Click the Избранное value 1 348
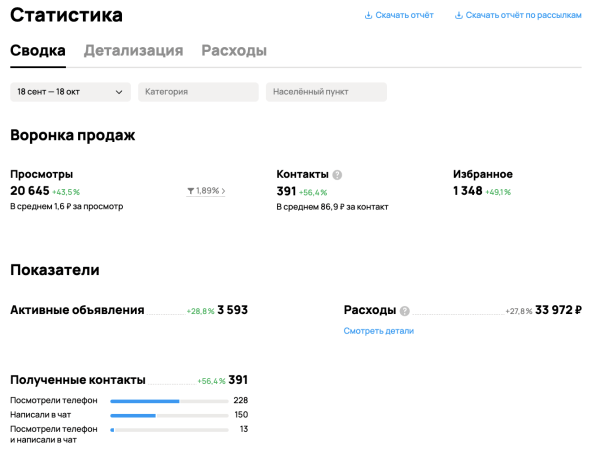The width and height of the screenshot is (600, 465). pyautogui.click(x=468, y=191)
